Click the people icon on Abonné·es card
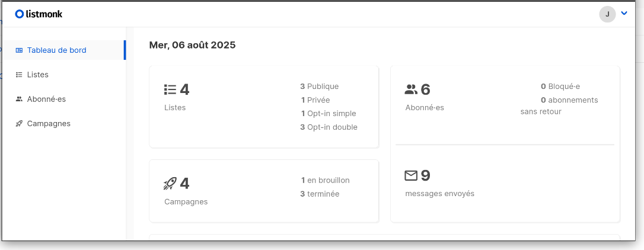 click(411, 89)
